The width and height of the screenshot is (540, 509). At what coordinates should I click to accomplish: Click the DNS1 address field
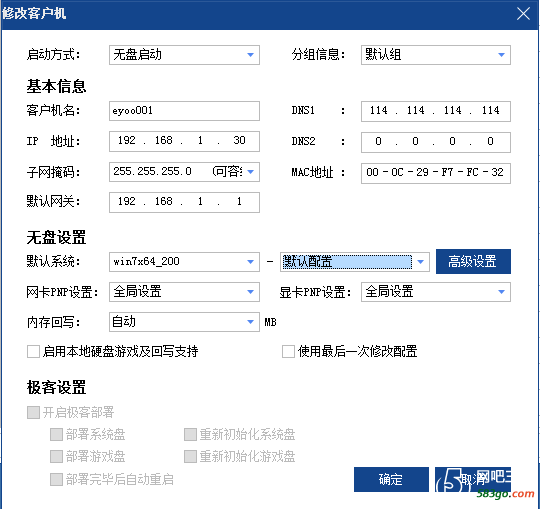[436, 111]
